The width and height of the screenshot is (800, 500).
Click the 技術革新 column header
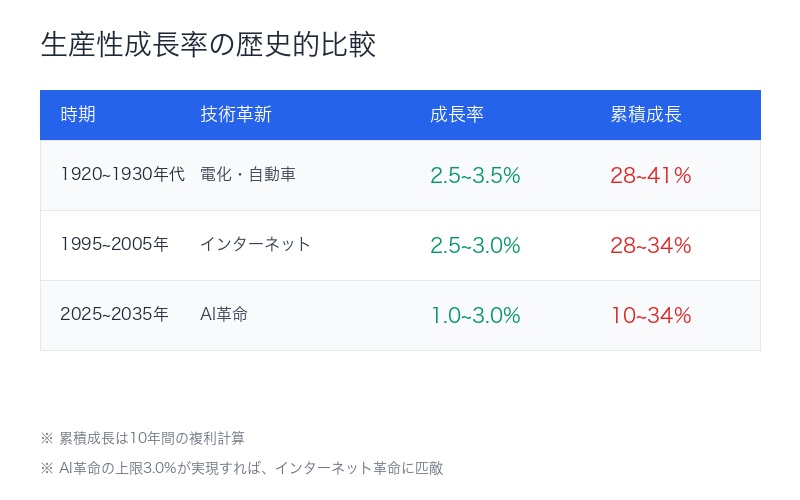(x=236, y=115)
